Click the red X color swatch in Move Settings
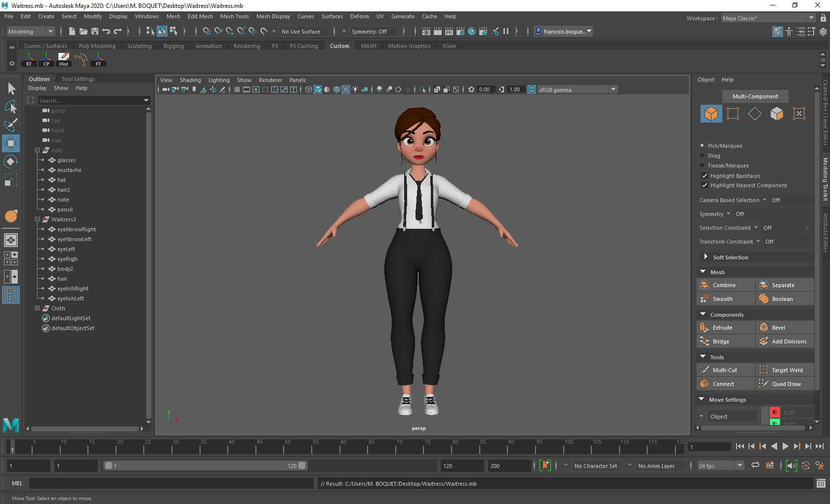Image resolution: width=830 pixels, height=504 pixels. pyautogui.click(x=775, y=412)
